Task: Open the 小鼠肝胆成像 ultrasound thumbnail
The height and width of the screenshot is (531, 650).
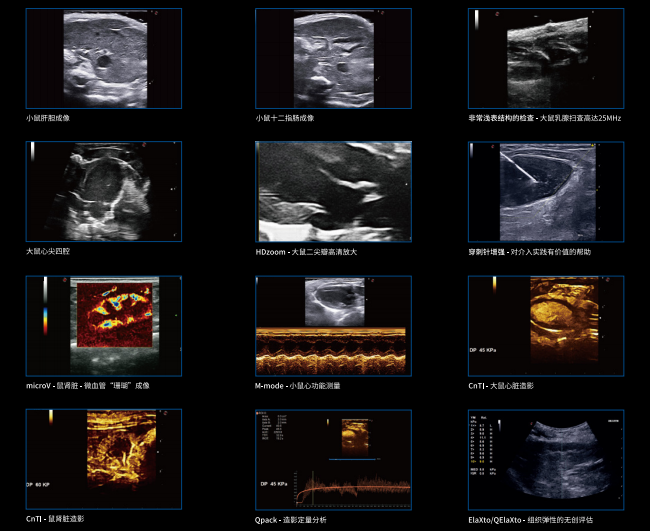Action: point(104,58)
